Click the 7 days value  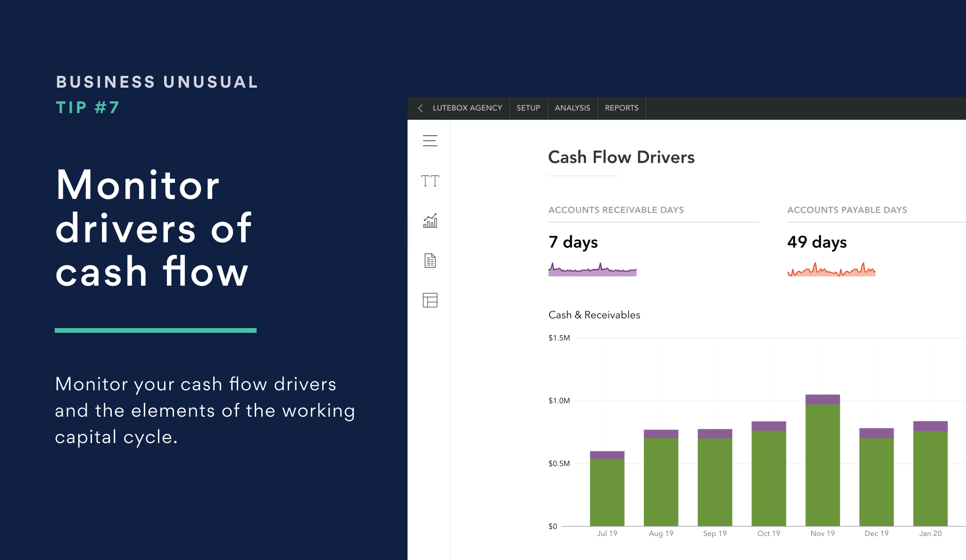(573, 242)
